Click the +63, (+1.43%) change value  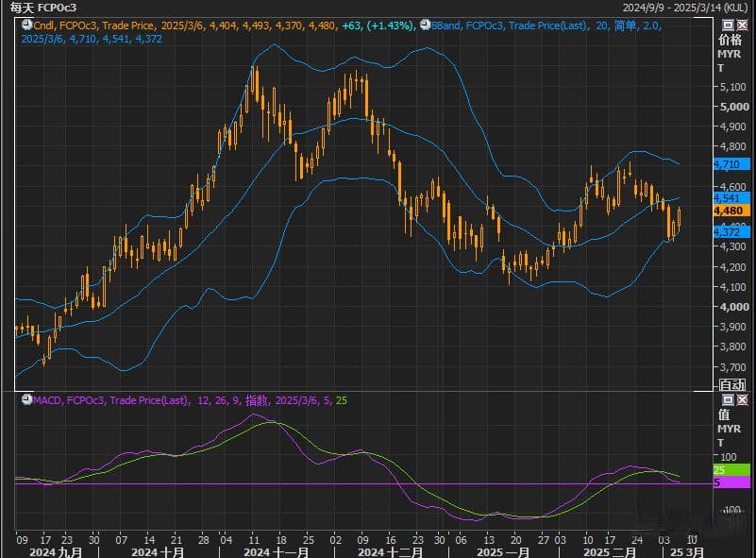point(378,25)
